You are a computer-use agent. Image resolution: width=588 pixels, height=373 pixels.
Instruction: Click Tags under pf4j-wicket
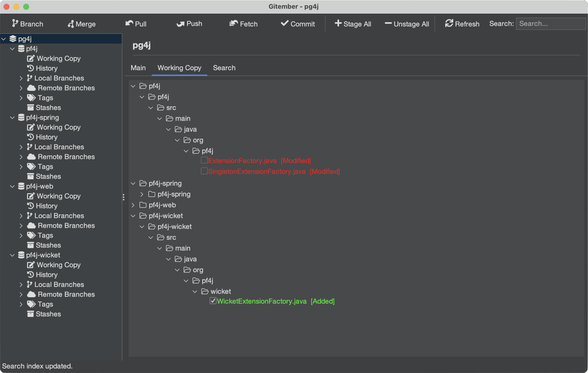coord(45,304)
